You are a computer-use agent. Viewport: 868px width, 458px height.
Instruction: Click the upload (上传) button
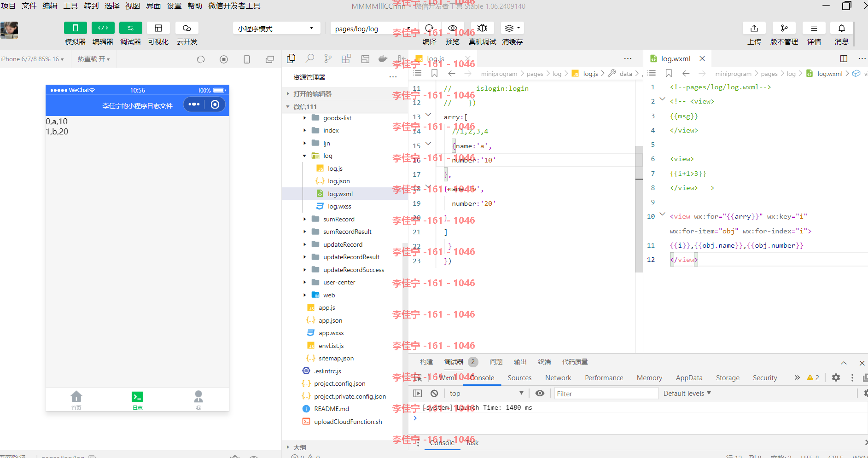[754, 28]
